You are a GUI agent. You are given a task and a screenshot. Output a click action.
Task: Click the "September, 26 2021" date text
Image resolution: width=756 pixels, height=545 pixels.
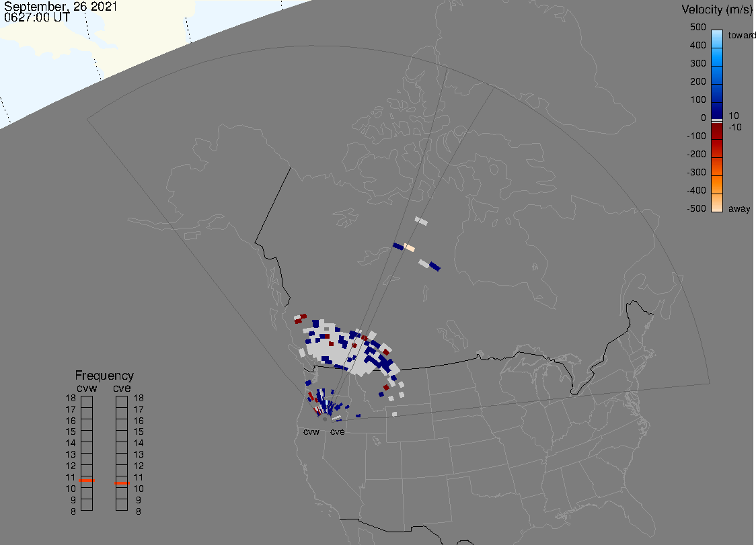(x=61, y=7)
